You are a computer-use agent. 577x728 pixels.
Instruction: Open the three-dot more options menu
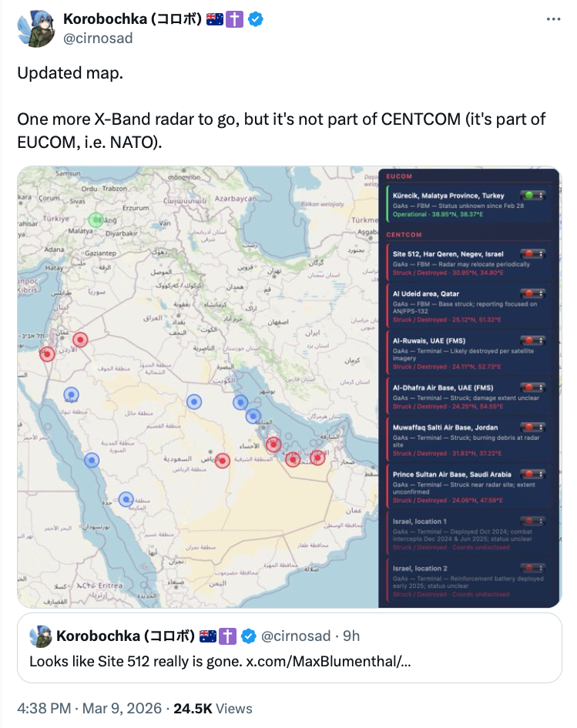(553, 20)
